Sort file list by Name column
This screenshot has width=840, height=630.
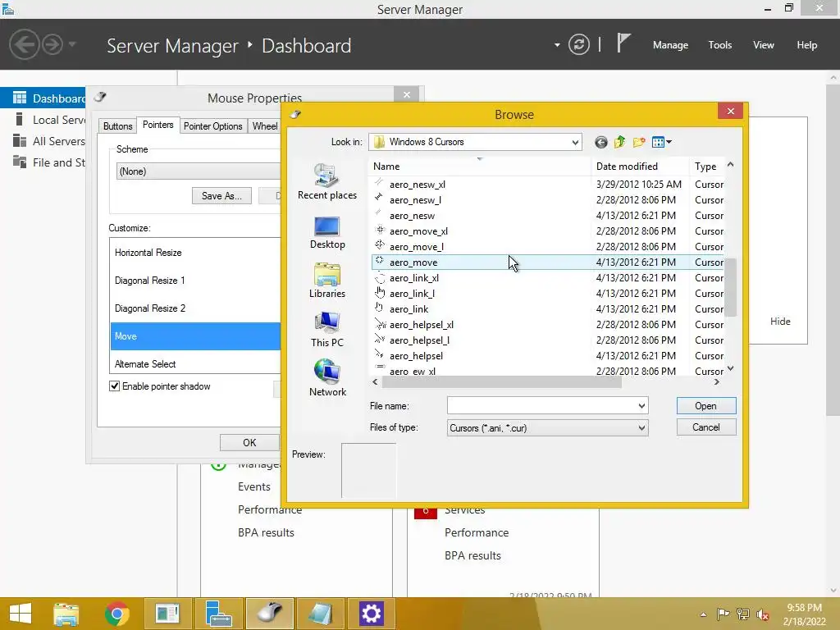tap(481, 167)
